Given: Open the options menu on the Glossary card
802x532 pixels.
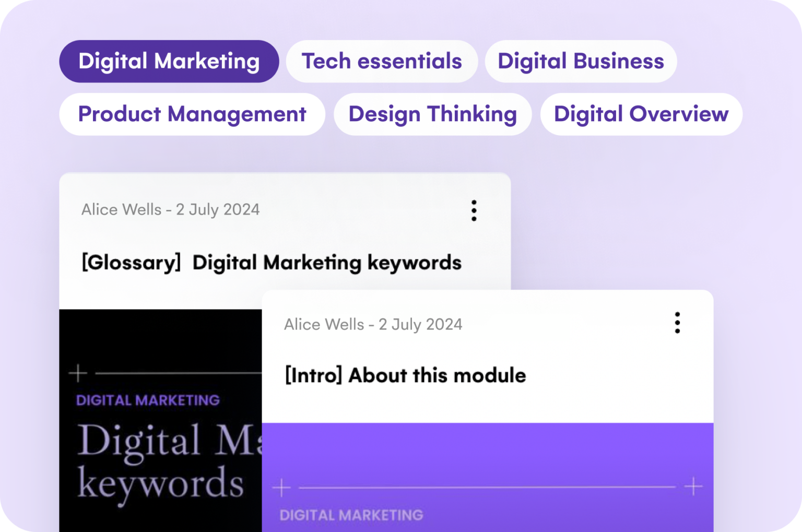Looking at the screenshot, I should [x=474, y=210].
